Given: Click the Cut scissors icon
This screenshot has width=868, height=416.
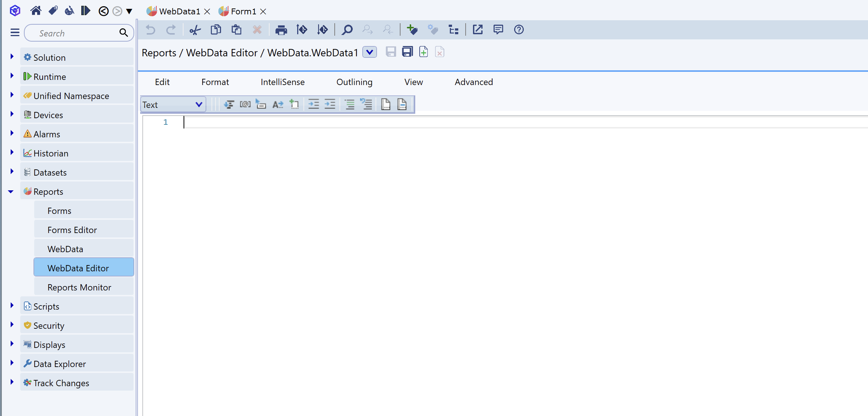Looking at the screenshot, I should pos(195,30).
